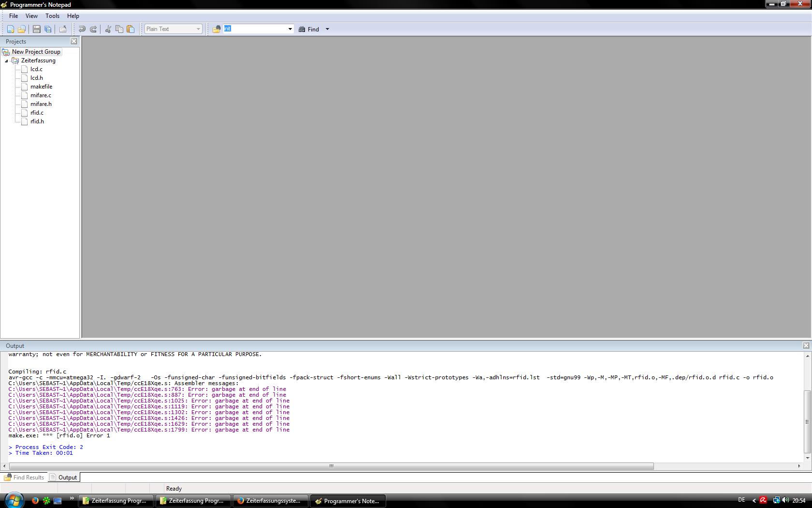
Task: Click the lcd.c file icon
Action: pos(25,69)
